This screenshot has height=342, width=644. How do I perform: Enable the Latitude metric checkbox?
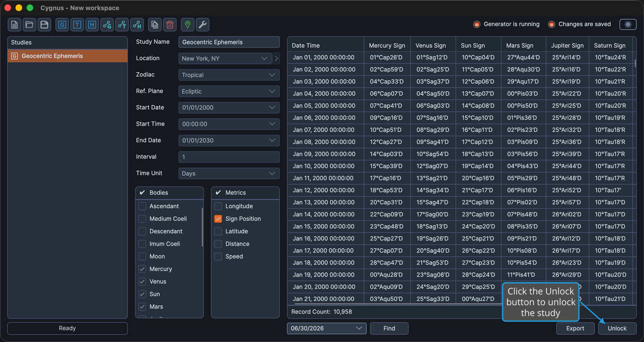coord(218,231)
